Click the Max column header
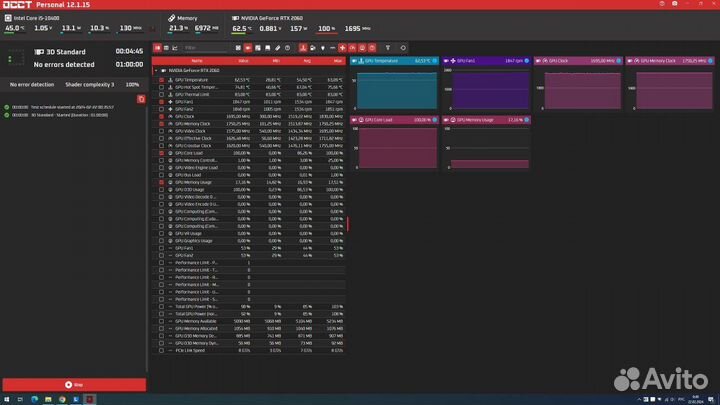 click(337, 61)
